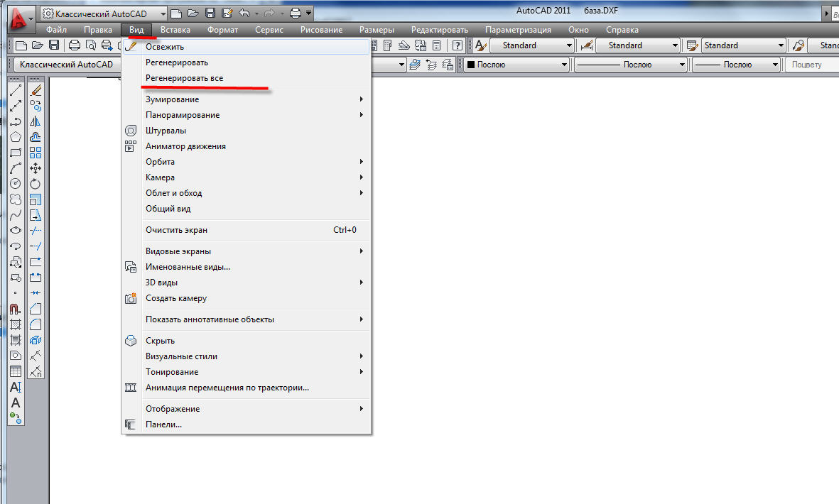Choose Скрыть menu entry

pos(246,341)
